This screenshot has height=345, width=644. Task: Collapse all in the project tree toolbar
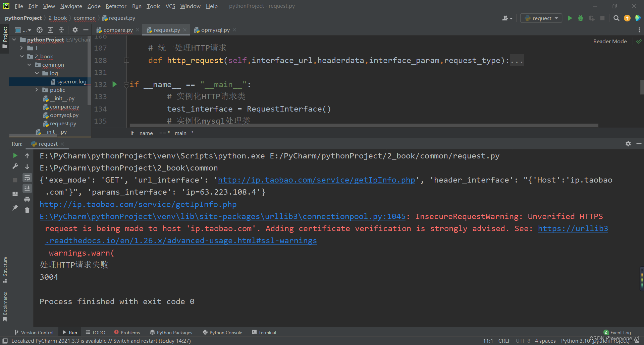[x=61, y=30]
